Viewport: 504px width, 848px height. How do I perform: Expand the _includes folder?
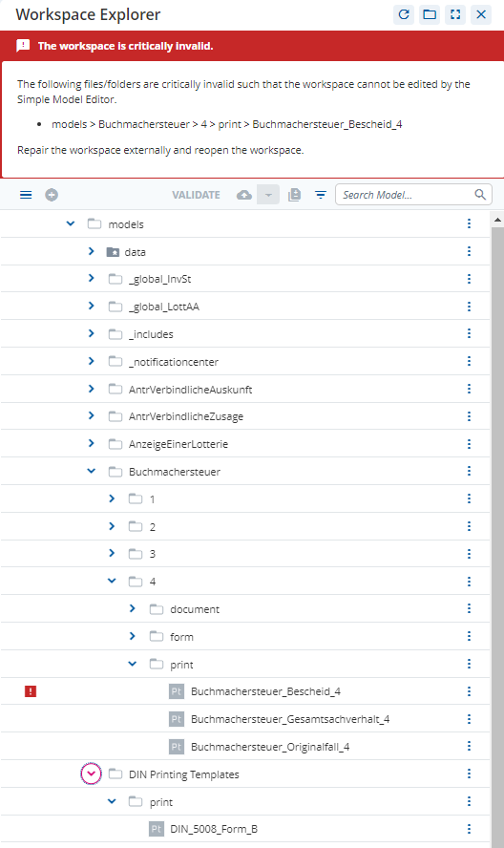(91, 333)
